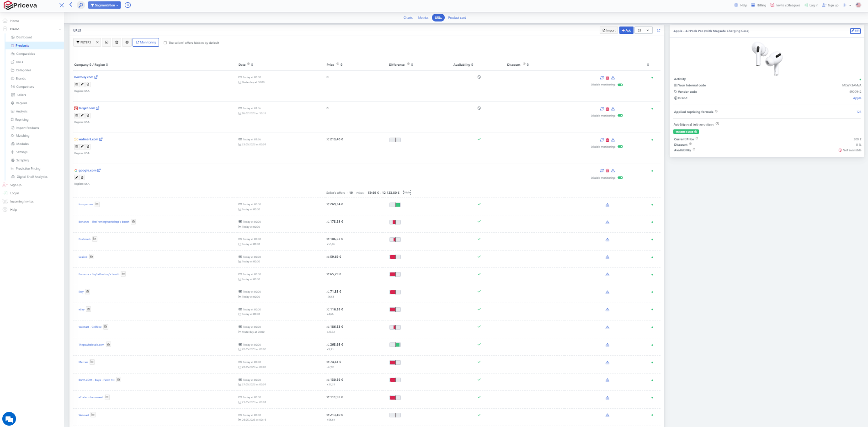Image resolution: width=868 pixels, height=427 pixels.
Task: Open the page size dropdown showing 25
Action: 643,30
